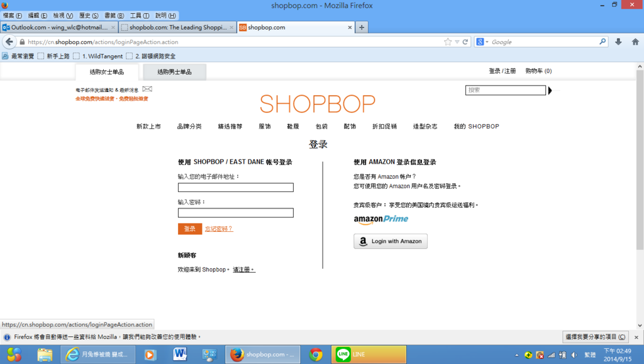644x364 pixels.
Task: Submit site search with arrow icon
Action: [550, 90]
